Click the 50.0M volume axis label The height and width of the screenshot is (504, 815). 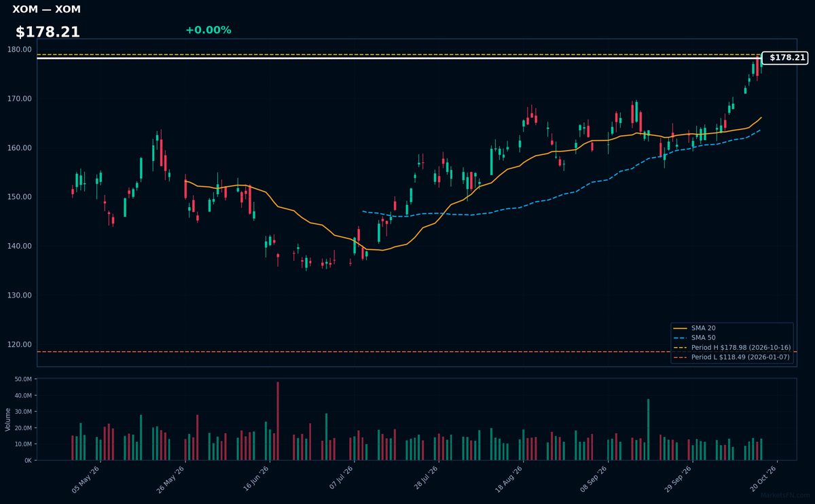(x=23, y=379)
